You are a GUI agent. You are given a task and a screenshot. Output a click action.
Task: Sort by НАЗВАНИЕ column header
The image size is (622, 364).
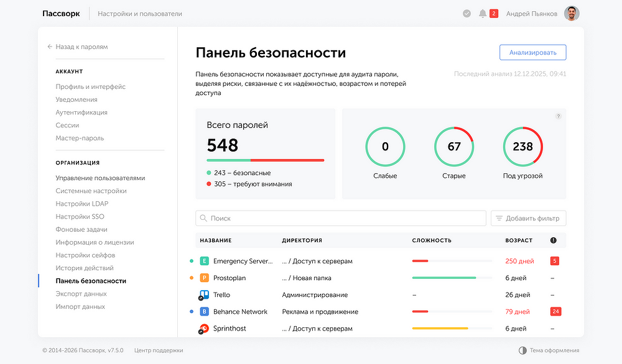216,240
